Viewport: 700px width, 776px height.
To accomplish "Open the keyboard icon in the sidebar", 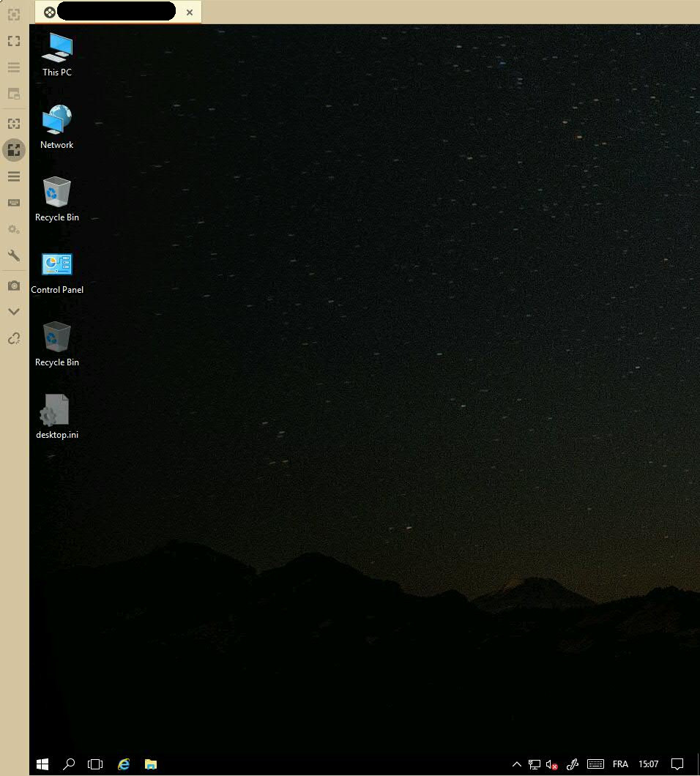I will (13, 203).
